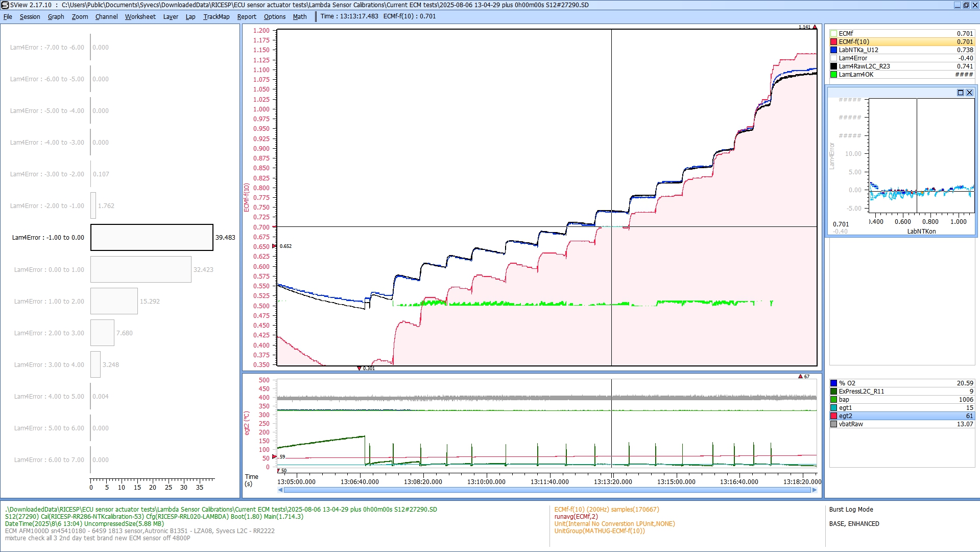Maximize the LabNTKon XY plot panel

960,93
